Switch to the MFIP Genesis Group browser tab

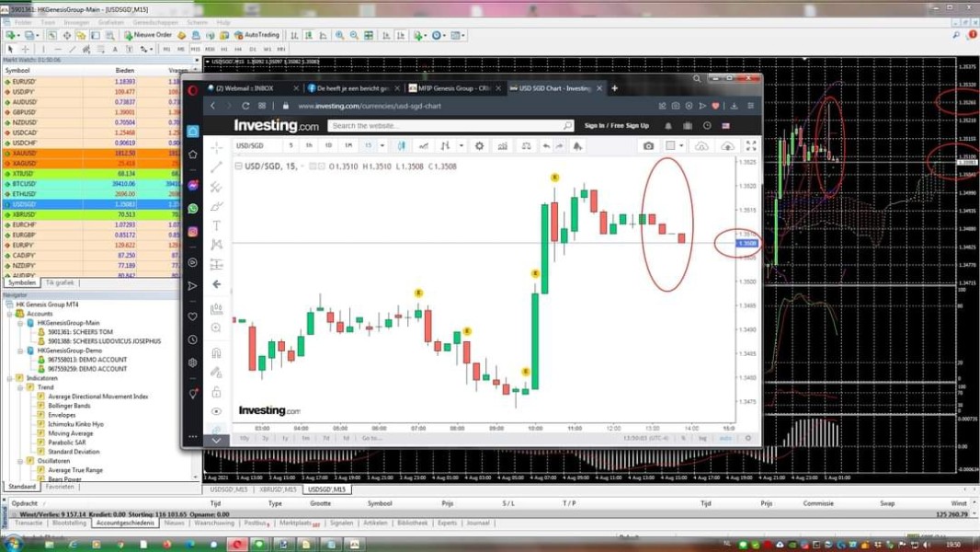pos(454,88)
